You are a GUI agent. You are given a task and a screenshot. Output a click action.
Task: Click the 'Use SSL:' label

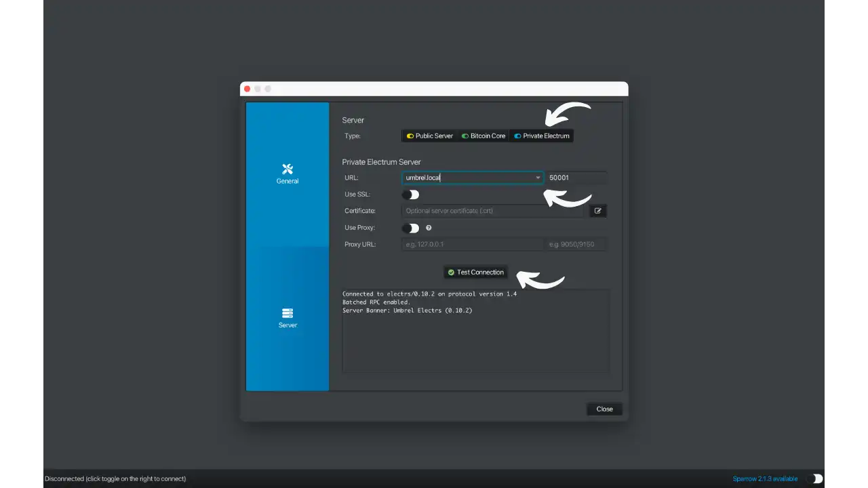(x=357, y=195)
